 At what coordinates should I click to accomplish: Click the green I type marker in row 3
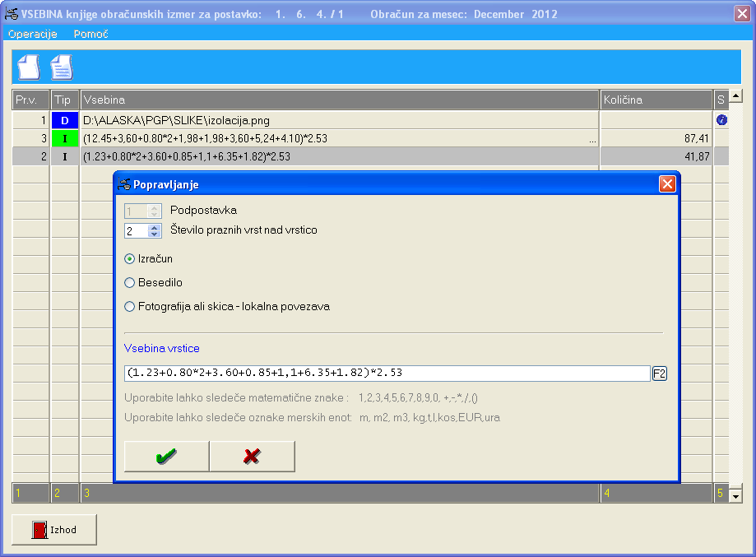pos(65,138)
